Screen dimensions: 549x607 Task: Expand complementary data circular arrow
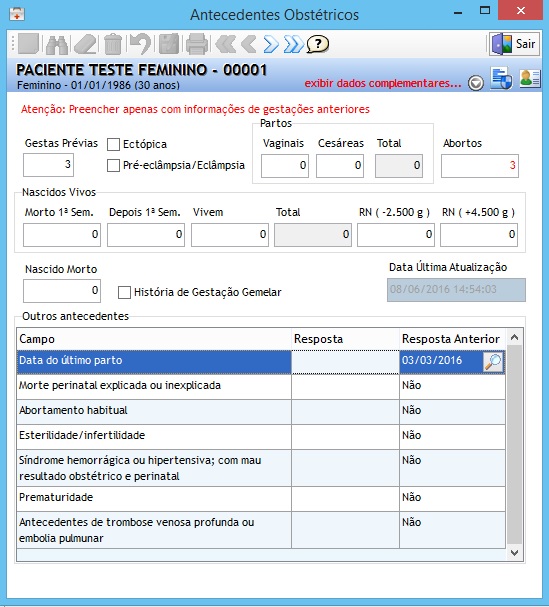pyautogui.click(x=475, y=83)
